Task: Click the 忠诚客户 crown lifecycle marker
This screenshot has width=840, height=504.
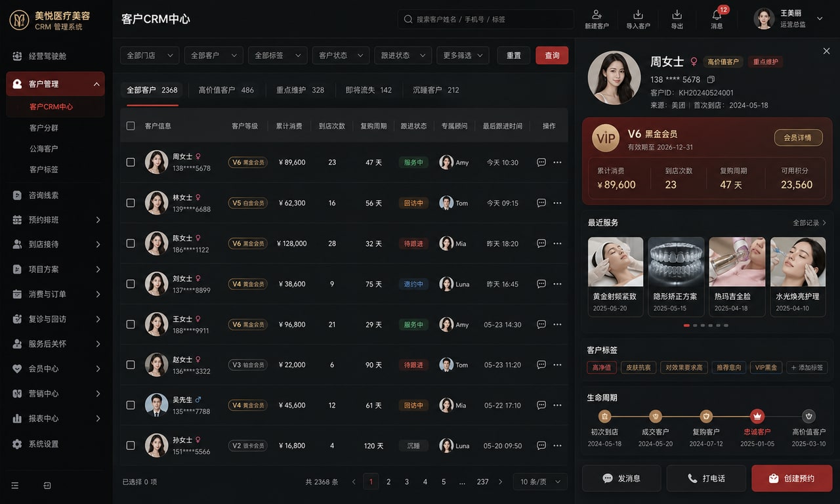Action: 757,416
